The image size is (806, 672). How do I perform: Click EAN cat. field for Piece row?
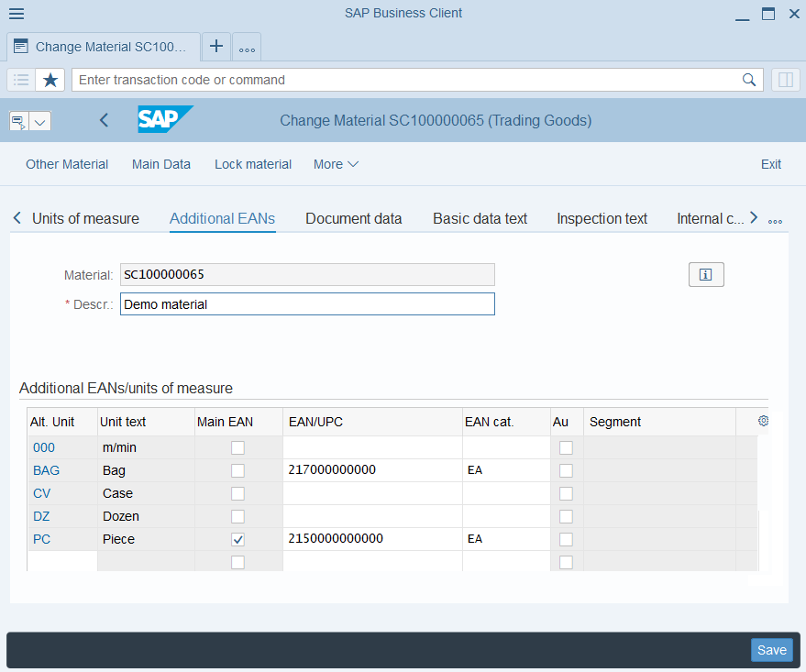[506, 539]
